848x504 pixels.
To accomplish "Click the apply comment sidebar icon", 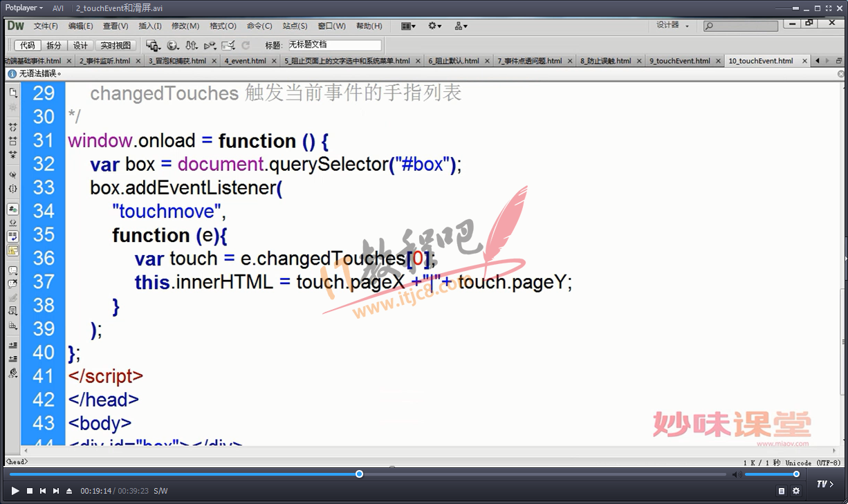I will coord(12,270).
